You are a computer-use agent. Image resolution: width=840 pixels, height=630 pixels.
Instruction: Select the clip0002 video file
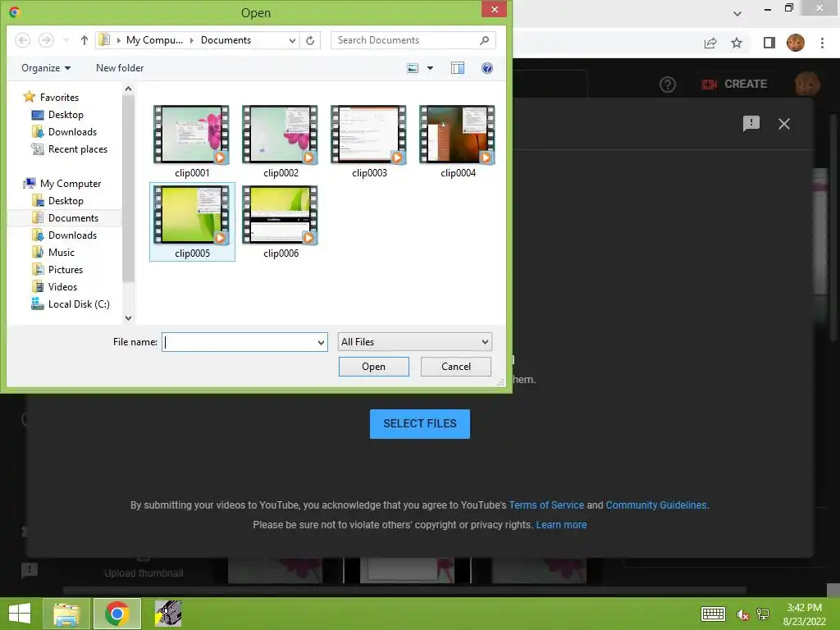click(281, 141)
